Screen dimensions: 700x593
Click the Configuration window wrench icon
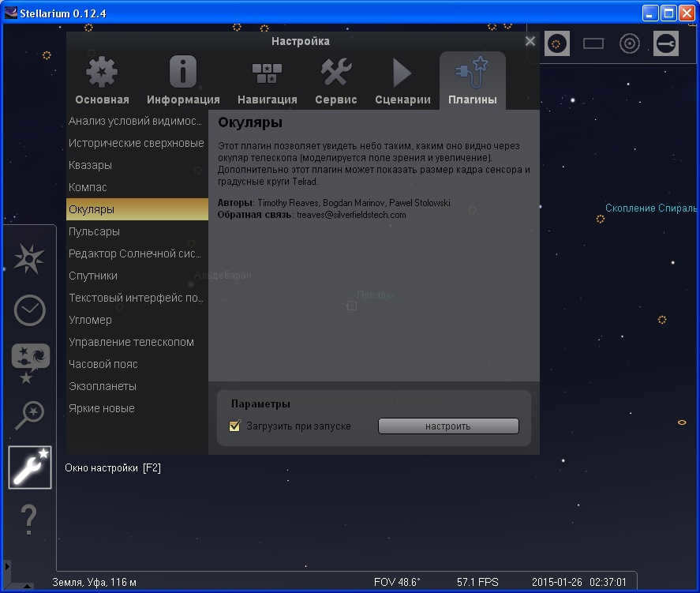[30, 467]
